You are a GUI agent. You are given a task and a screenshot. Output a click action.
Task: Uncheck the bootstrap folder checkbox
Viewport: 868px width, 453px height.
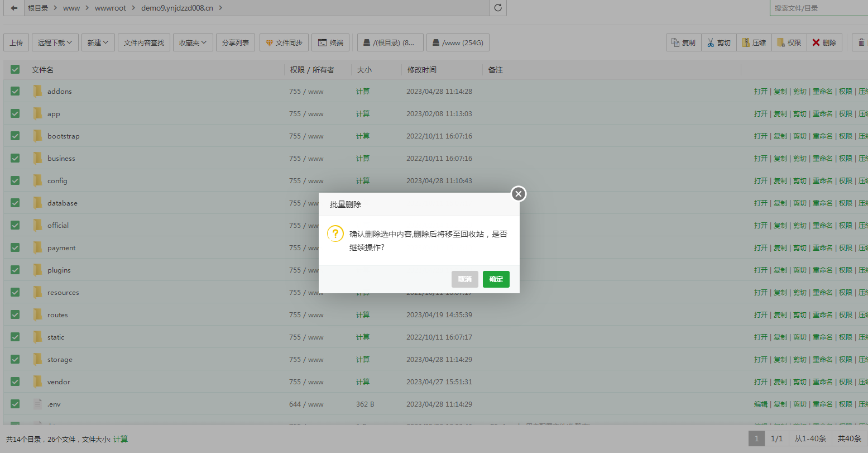coord(15,136)
